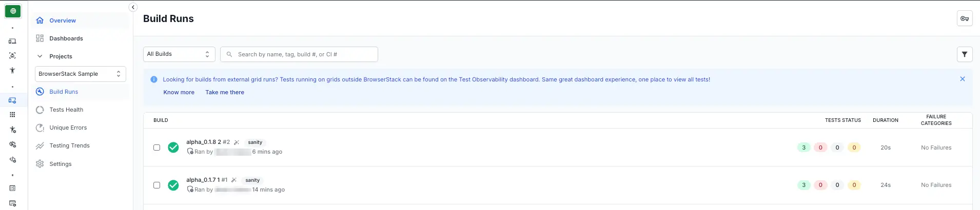Dismiss the external grid info banner

[963, 79]
